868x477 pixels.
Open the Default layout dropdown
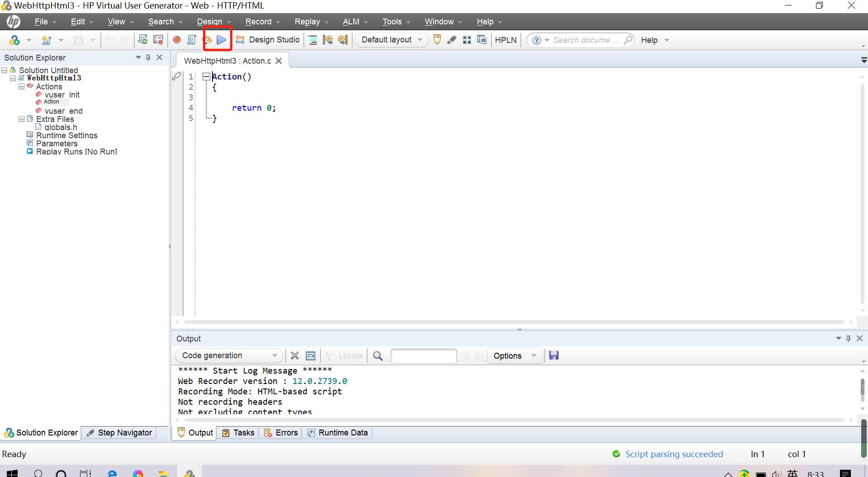click(x=392, y=40)
